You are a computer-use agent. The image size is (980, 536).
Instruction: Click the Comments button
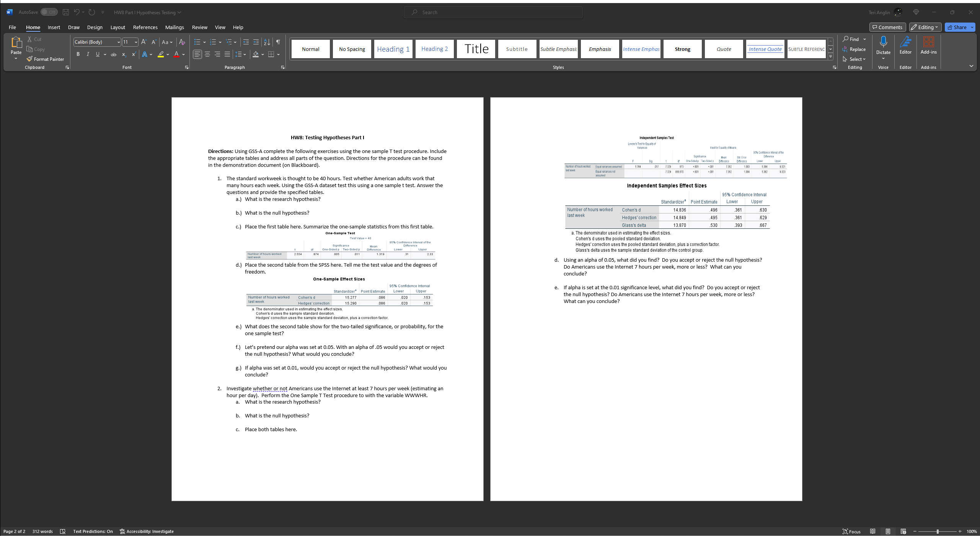click(x=887, y=27)
